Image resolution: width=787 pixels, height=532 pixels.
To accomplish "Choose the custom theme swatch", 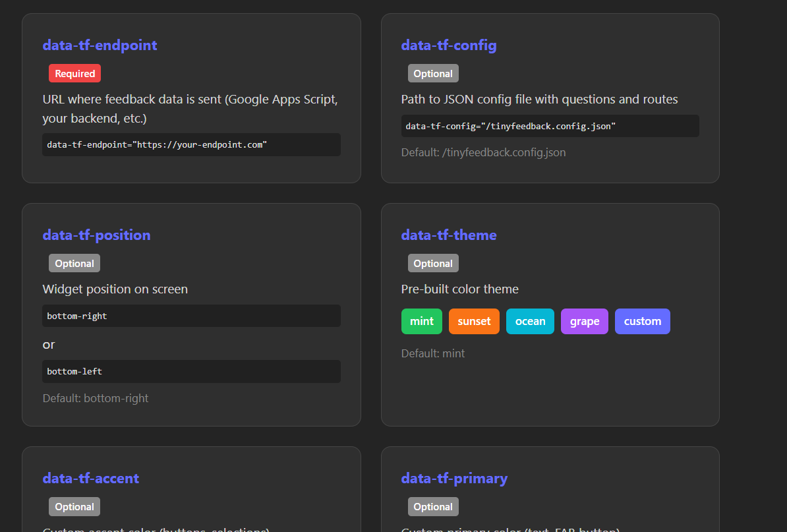I will click(643, 321).
